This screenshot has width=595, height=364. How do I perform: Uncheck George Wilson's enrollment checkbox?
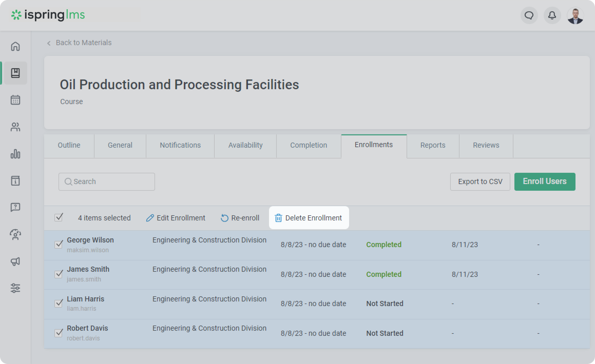coord(59,244)
